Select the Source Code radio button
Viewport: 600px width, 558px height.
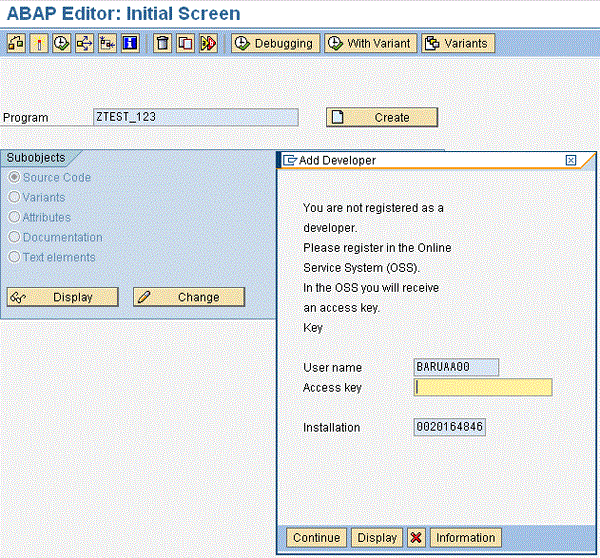(x=14, y=177)
